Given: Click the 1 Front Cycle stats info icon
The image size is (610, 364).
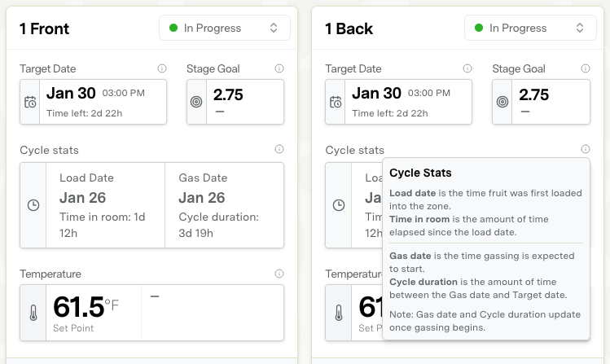Looking at the screenshot, I should (x=279, y=150).
